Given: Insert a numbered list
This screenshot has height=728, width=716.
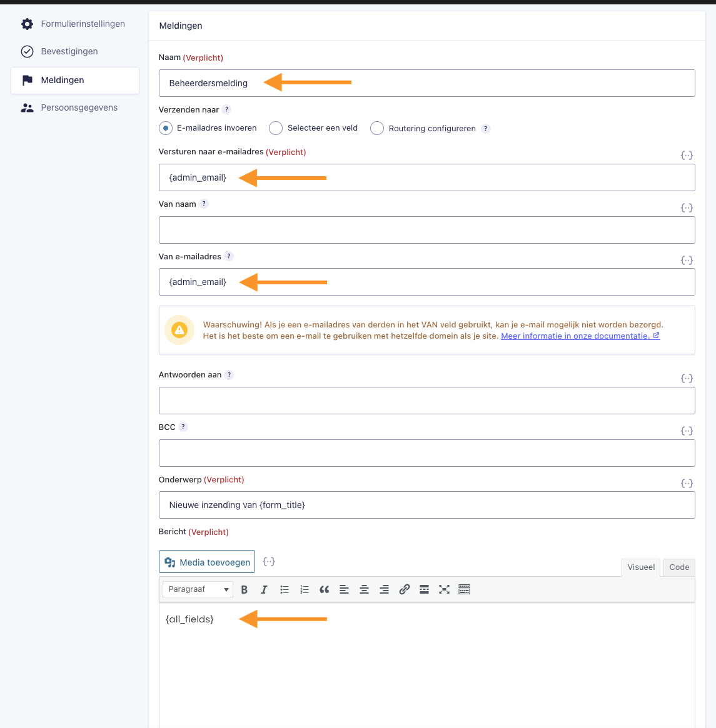Looking at the screenshot, I should point(305,589).
